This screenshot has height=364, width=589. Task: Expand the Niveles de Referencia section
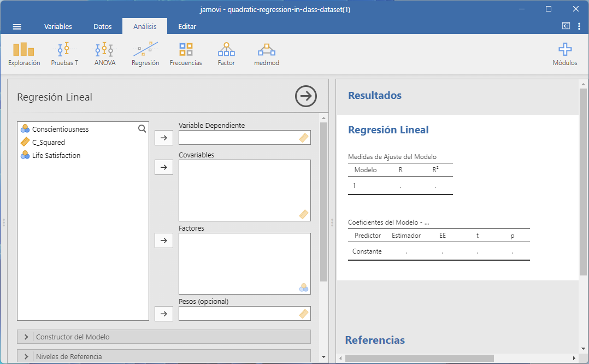164,356
